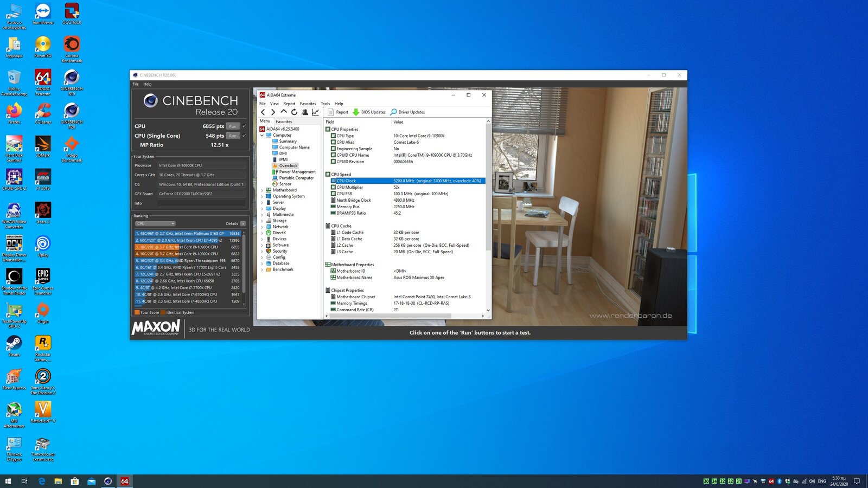Image resolution: width=868 pixels, height=488 pixels.
Task: Open TeamViewer desktop icon
Action: coord(43,14)
